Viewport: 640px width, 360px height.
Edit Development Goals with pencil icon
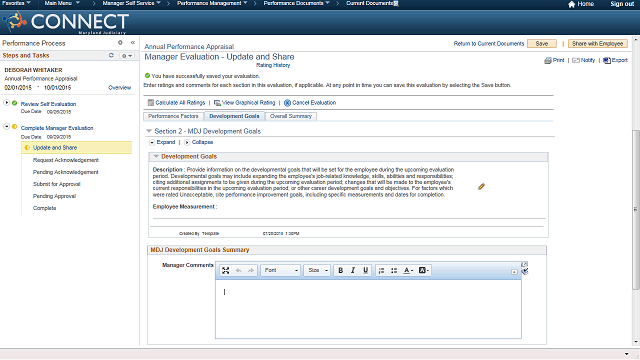point(481,187)
